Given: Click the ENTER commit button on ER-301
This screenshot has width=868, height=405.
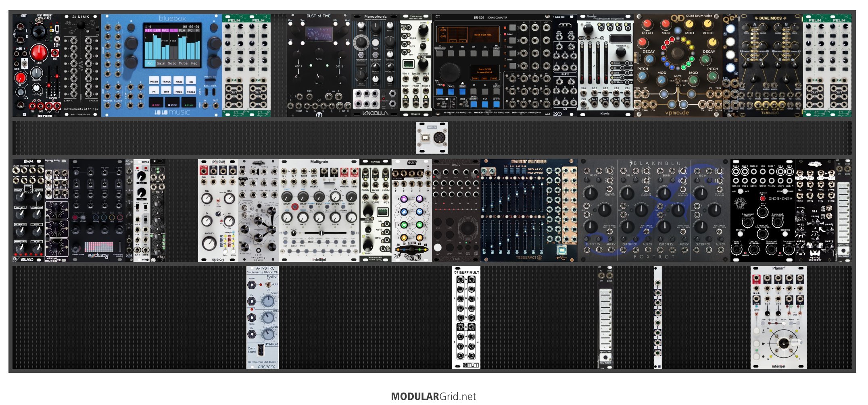Looking at the screenshot, I should [x=474, y=104].
